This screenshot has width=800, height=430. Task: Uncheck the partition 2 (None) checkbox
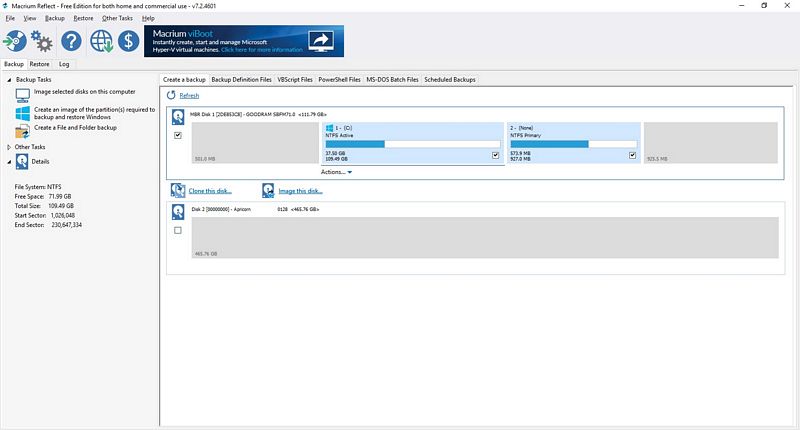[633, 155]
